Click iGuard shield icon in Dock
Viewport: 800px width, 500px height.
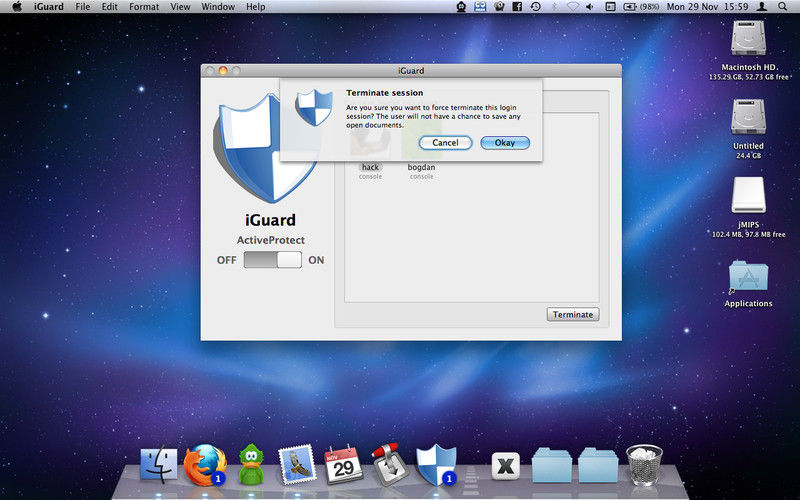(436, 465)
